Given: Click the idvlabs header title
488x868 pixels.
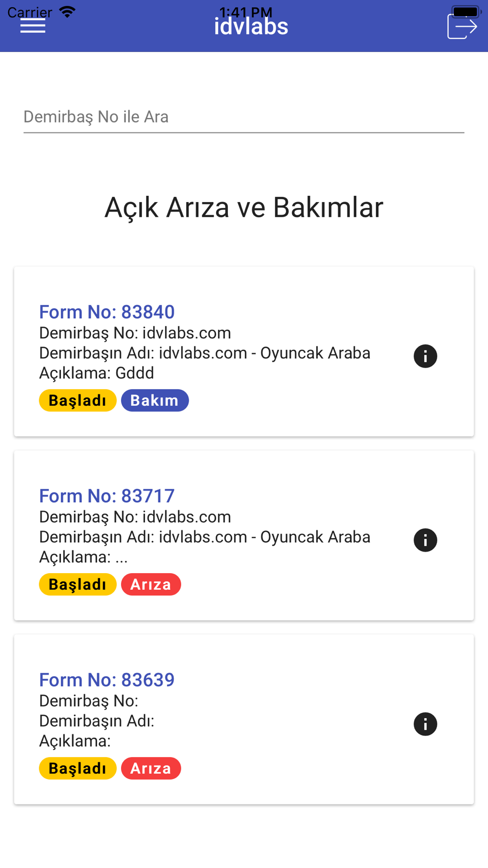Looking at the screenshot, I should (x=251, y=26).
